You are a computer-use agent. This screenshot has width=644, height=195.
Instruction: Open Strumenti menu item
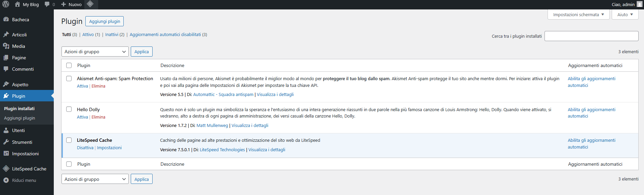point(27,142)
